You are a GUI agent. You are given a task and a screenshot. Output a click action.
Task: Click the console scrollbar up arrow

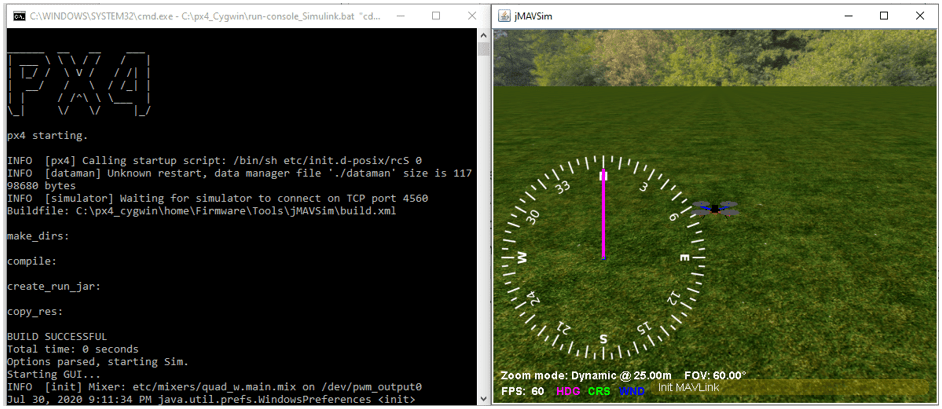[482, 35]
